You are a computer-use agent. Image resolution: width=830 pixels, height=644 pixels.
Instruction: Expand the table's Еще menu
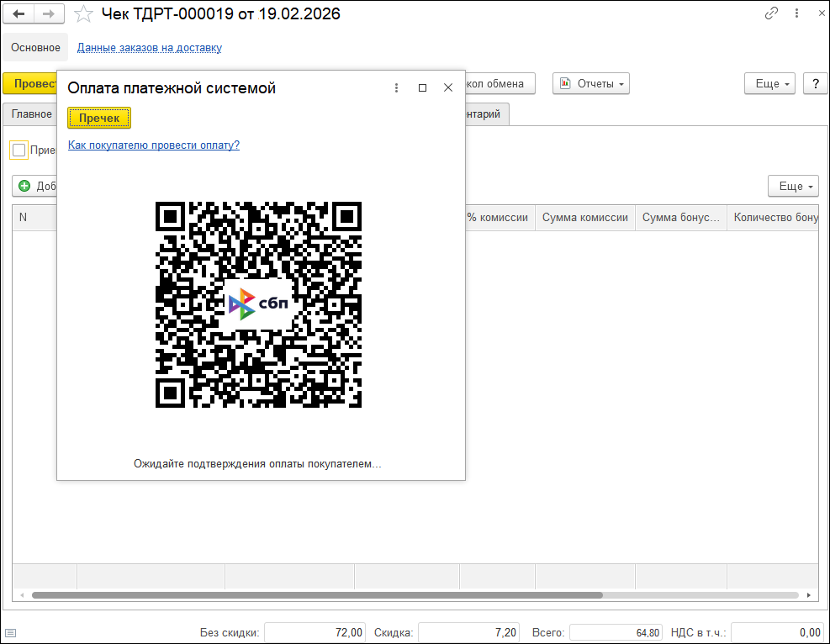793,187
